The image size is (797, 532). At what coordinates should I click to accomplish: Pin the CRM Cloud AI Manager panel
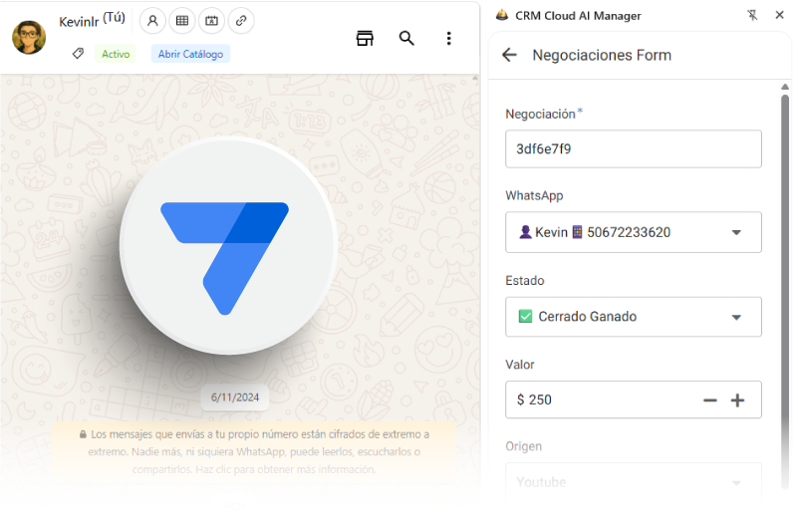[x=752, y=15]
